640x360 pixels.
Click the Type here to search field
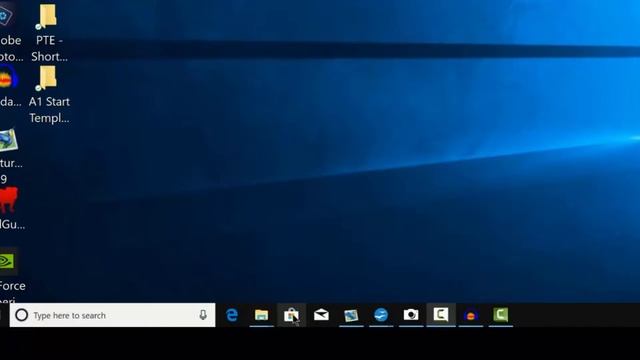[x=113, y=315]
